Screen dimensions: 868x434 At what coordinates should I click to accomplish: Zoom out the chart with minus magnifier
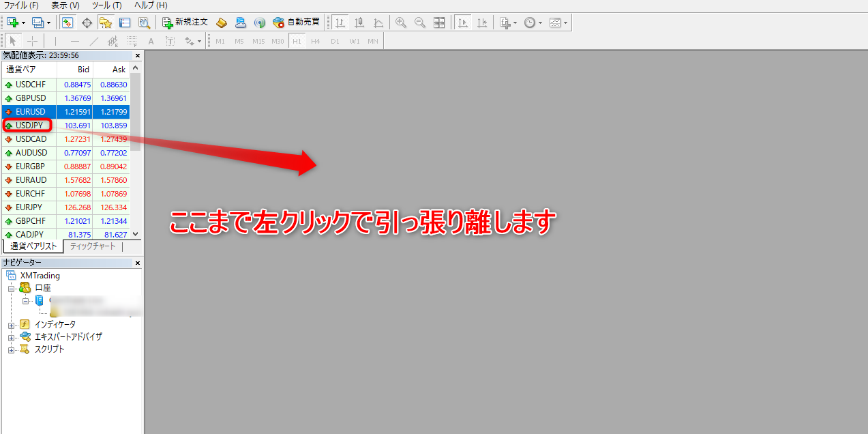pyautogui.click(x=420, y=23)
